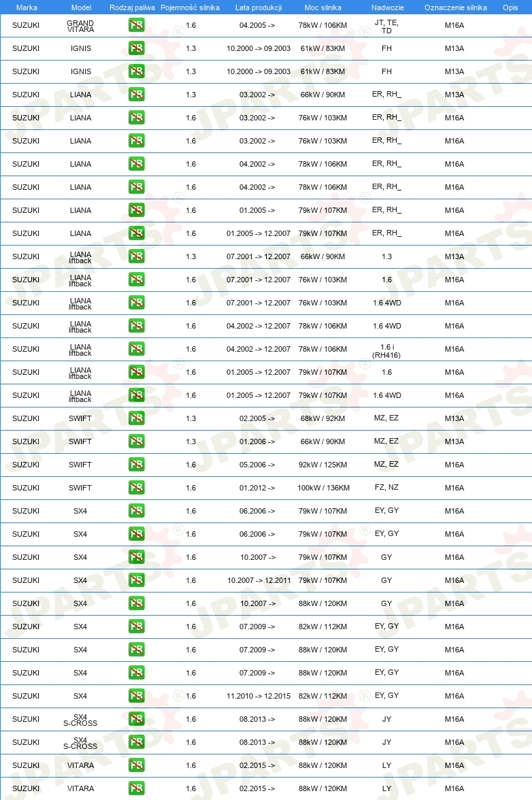Select M16A in the GRAND VITARA row
This screenshot has height=800, width=532.
point(454,25)
